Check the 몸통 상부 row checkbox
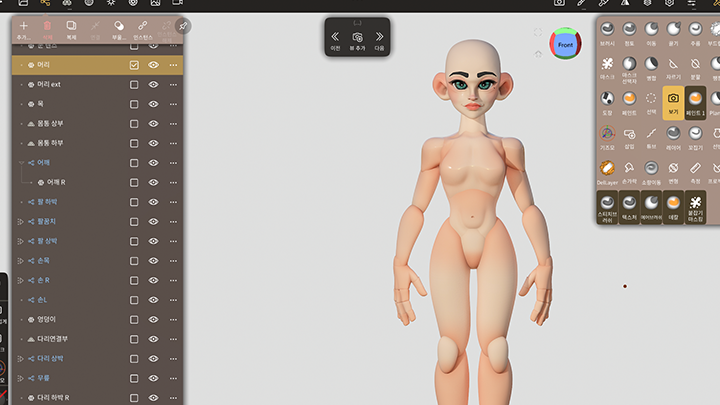Viewport: 720px width, 405px height. 134,124
